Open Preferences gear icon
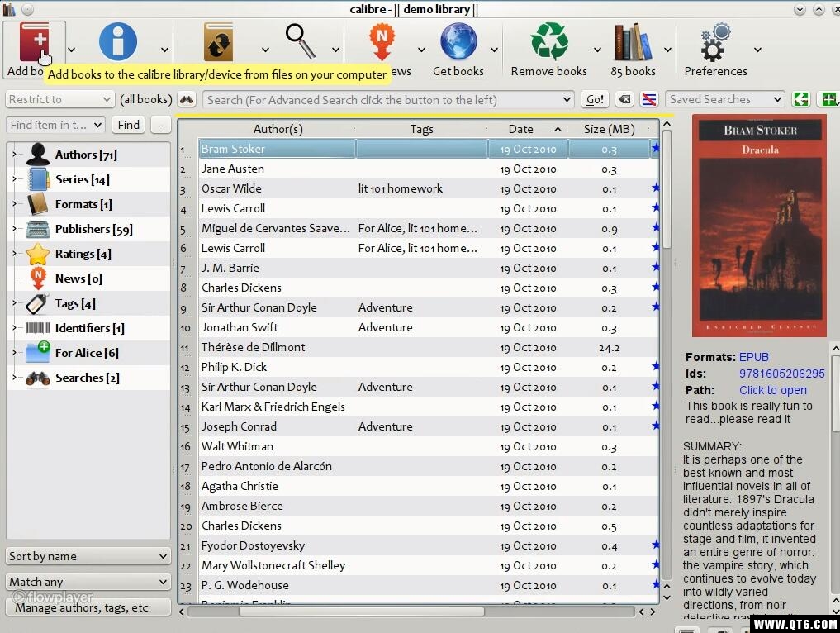This screenshot has width=840, height=633. tap(716, 42)
